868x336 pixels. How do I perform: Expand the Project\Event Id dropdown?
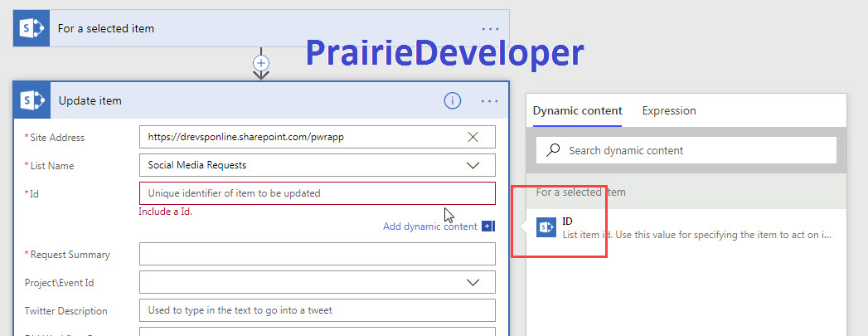tap(473, 282)
